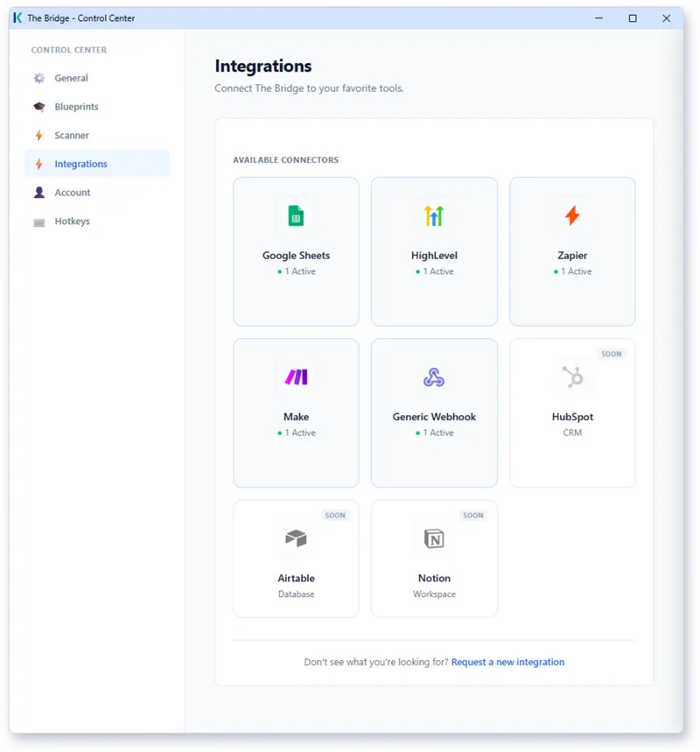The height and width of the screenshot is (752, 700).
Task: Open the General settings page
Action: (x=97, y=78)
